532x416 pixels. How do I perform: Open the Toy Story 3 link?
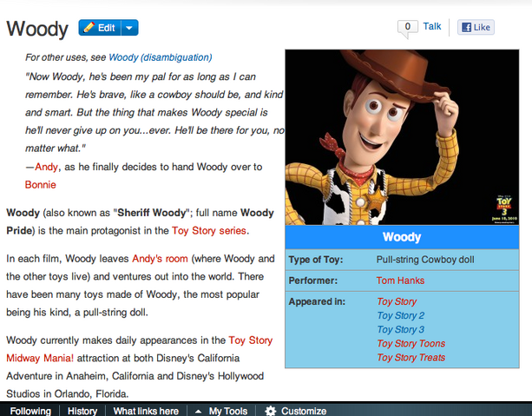(x=401, y=329)
